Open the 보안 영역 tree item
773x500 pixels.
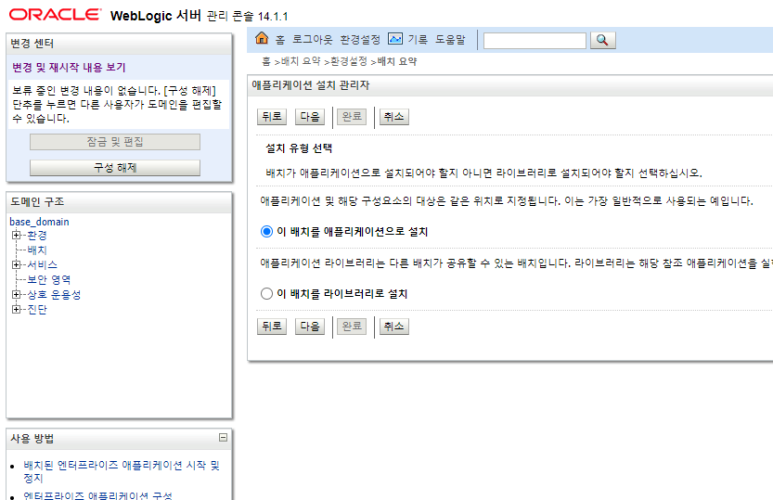49,280
